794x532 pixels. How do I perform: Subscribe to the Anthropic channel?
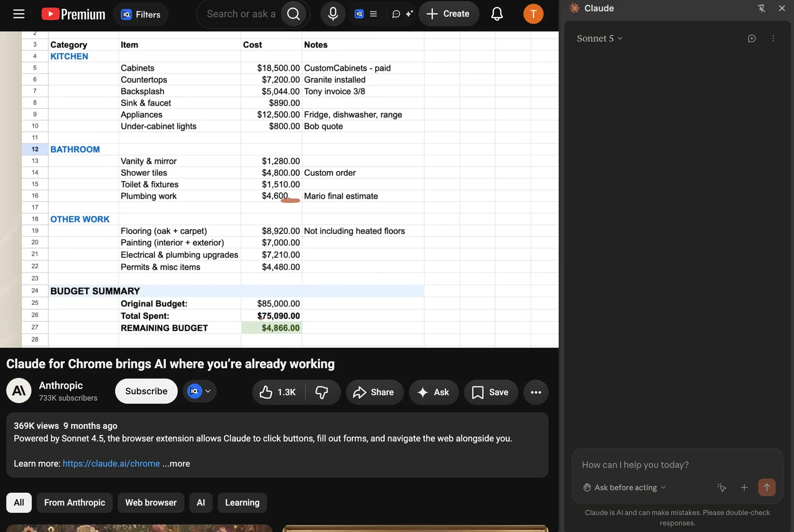146,391
